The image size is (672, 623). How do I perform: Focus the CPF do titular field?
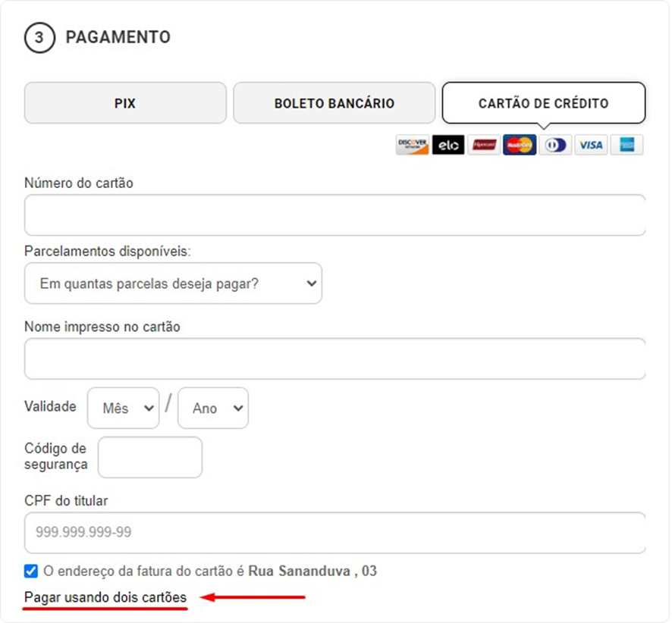pos(334,533)
